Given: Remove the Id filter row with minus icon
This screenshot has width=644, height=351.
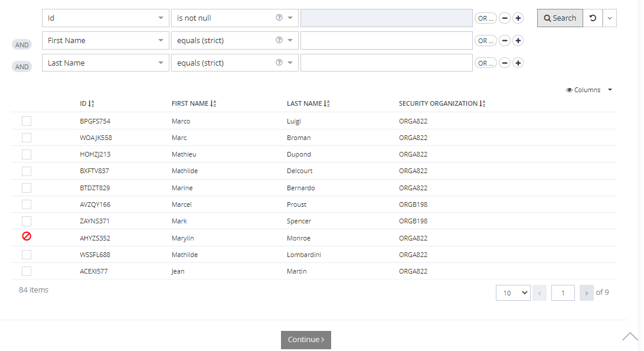Looking at the screenshot, I should 505,18.
